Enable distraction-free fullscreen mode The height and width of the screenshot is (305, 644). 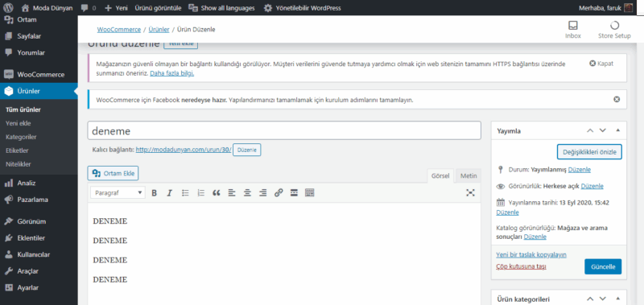point(470,192)
